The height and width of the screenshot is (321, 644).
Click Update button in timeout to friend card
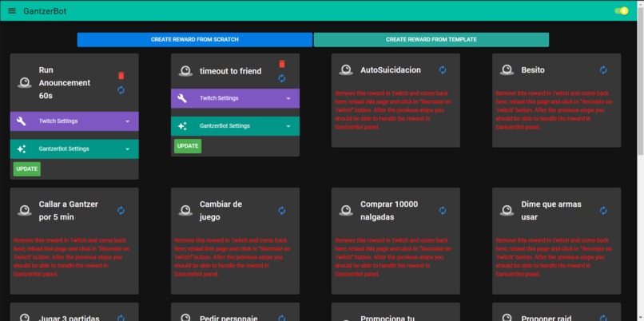188,146
